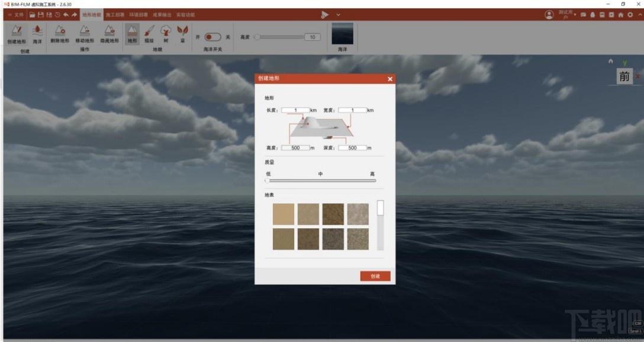
Task: Open the dropdown arrow next to play icon
Action: click(338, 15)
